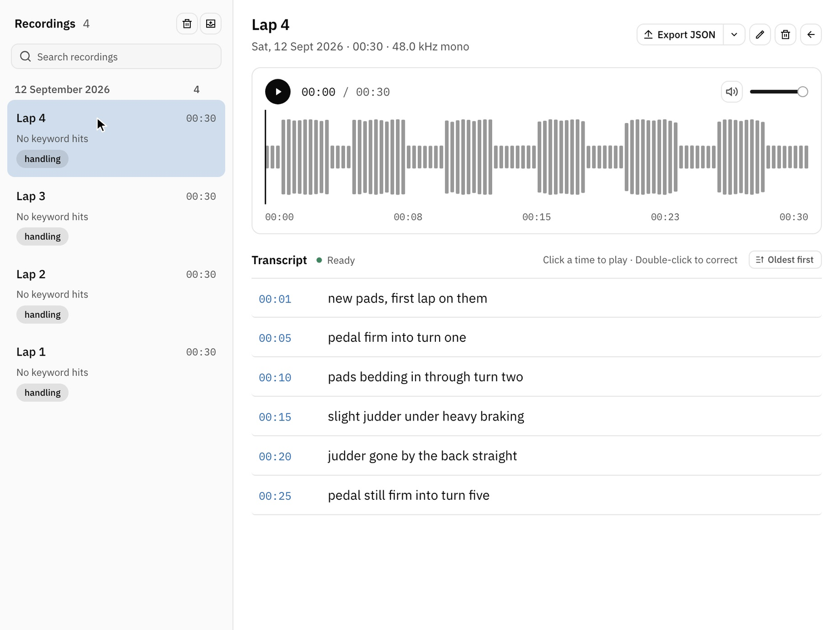Click transcript line "slight judder under heavy braking"
Screen dimensions: 840x630
[x=426, y=417]
